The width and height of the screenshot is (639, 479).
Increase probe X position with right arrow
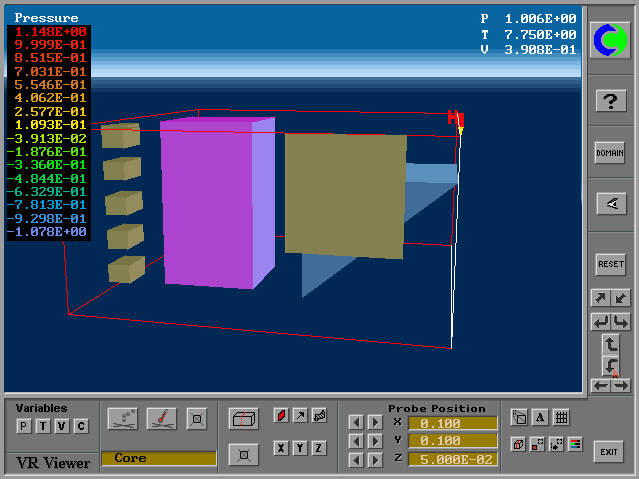pos(375,422)
